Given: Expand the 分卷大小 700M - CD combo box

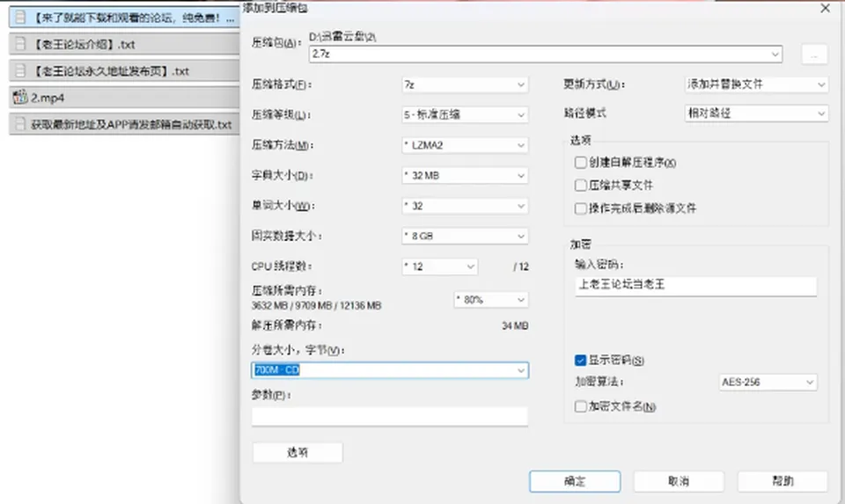Looking at the screenshot, I should click(390, 370).
